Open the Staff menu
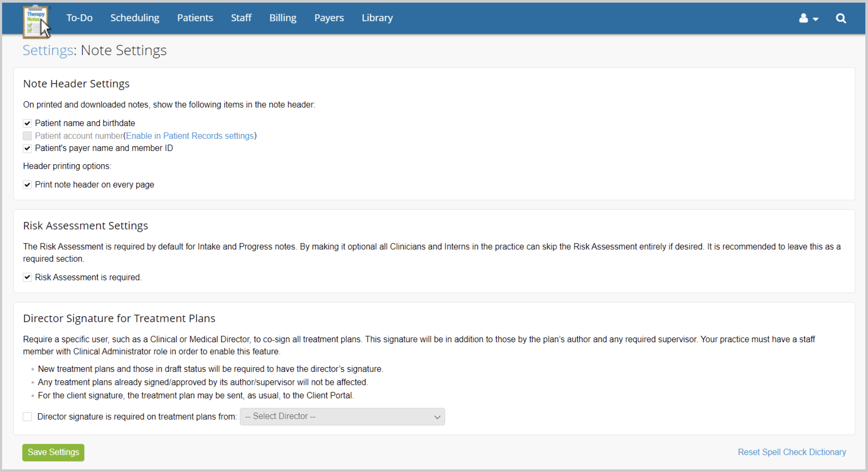This screenshot has height=472, width=868. [241, 18]
